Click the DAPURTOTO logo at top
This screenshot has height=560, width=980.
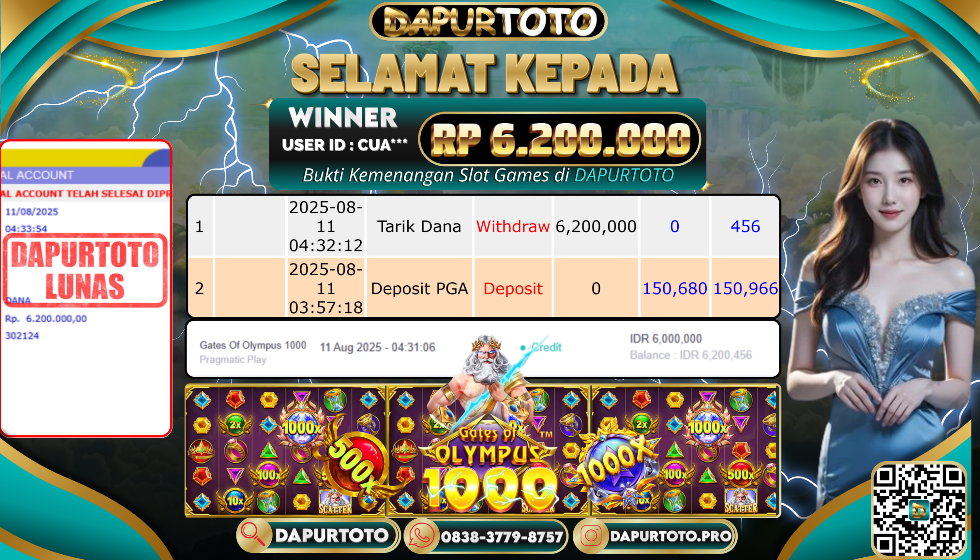coord(488,21)
